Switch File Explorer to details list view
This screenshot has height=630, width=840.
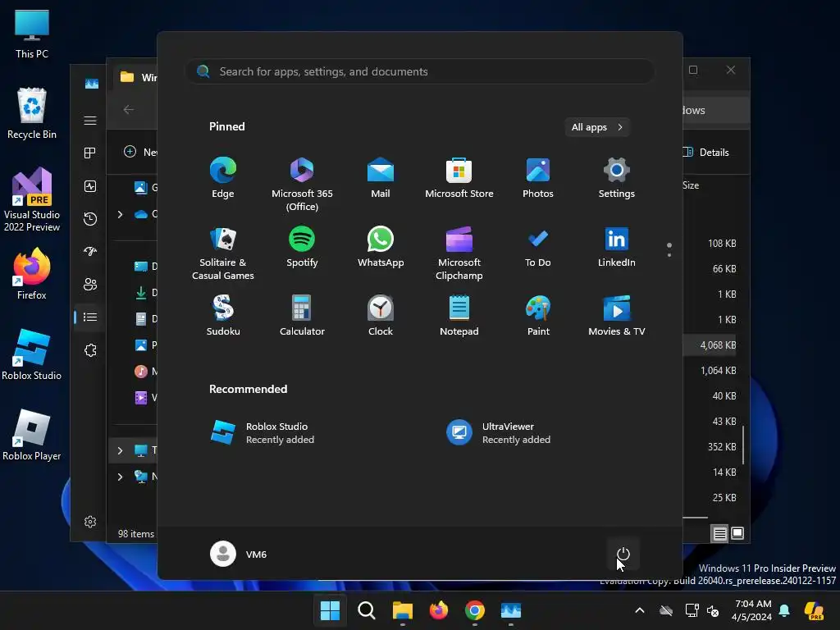pos(719,533)
